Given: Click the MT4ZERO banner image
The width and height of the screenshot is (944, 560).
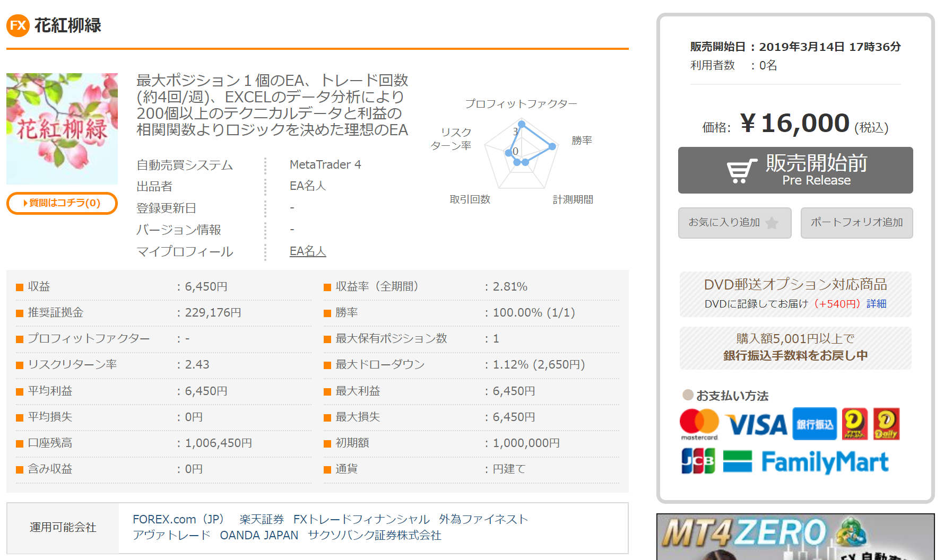Looking at the screenshot, I should [x=795, y=537].
